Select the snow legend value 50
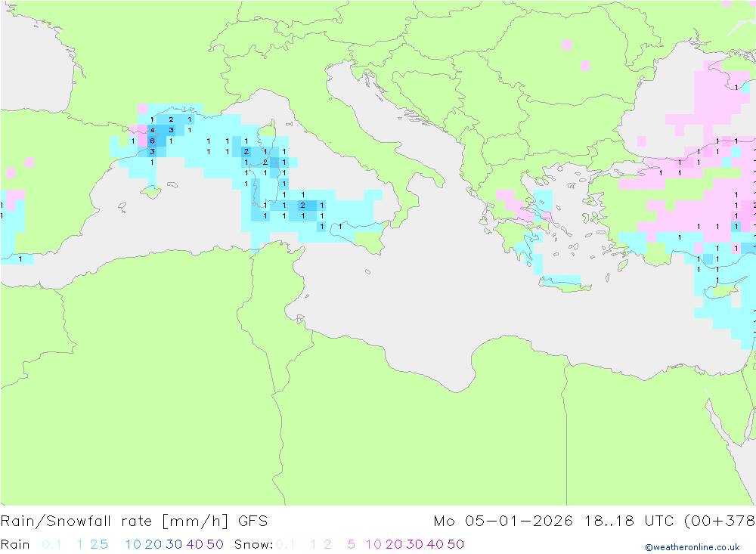The width and height of the screenshot is (756, 554). (x=456, y=544)
